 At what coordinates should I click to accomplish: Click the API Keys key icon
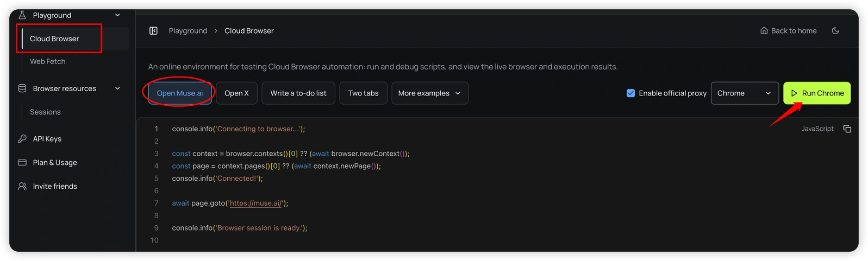tap(22, 139)
